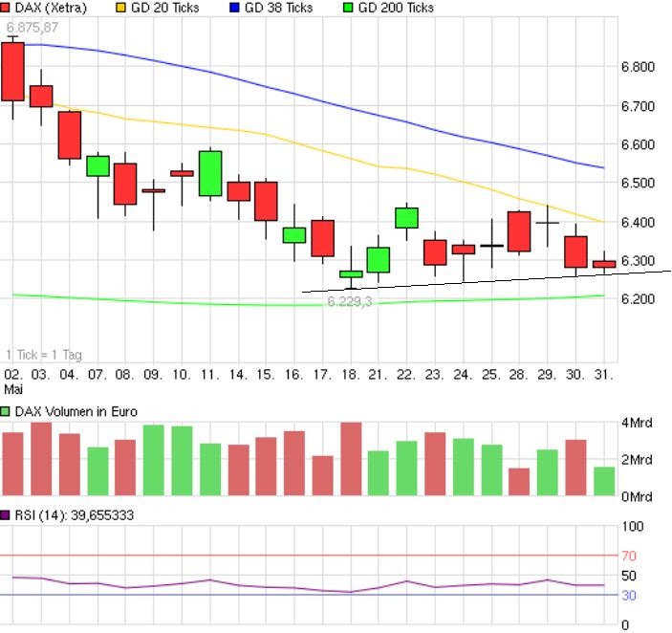Image resolution: width=672 pixels, height=633 pixels.
Task: Click the 6.400 price axis label
Action: pos(639,222)
